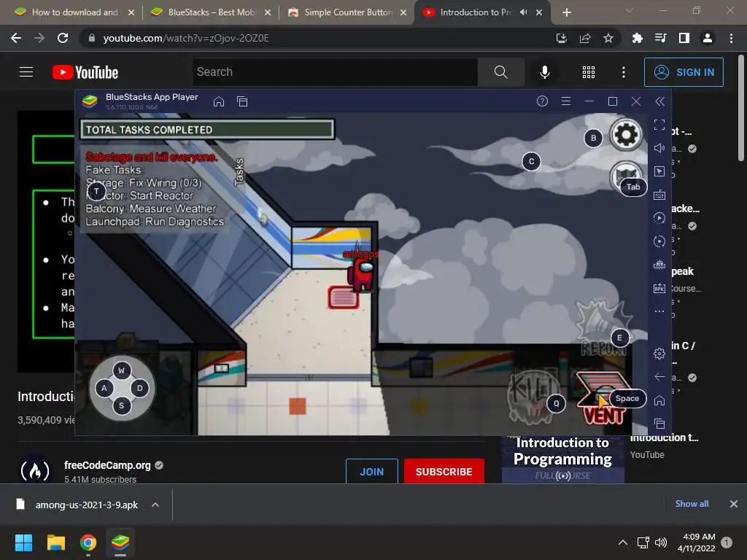Open BlueStacks multi-instance tabs icon
Screen dimensions: 747x560
[242, 101]
